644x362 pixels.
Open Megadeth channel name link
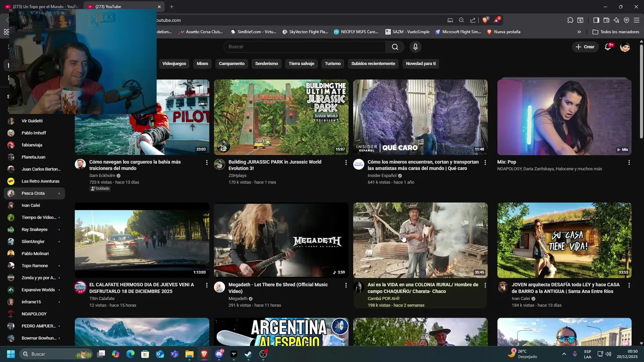point(238,299)
